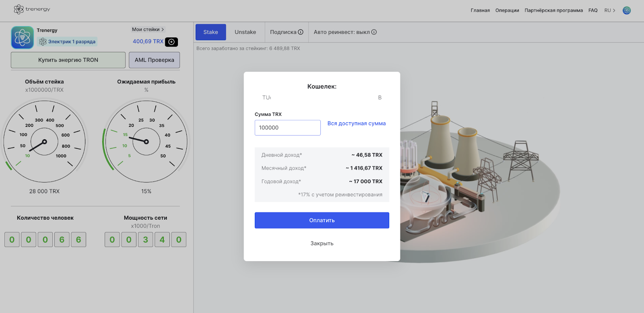Expand the RU language selector
This screenshot has width=644, height=313.
[x=610, y=10]
